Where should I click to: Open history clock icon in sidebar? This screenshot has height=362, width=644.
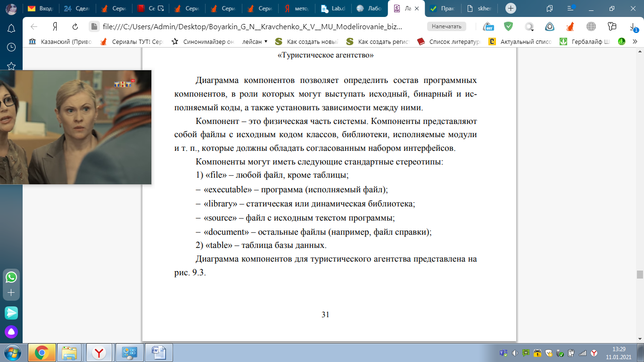point(11,47)
